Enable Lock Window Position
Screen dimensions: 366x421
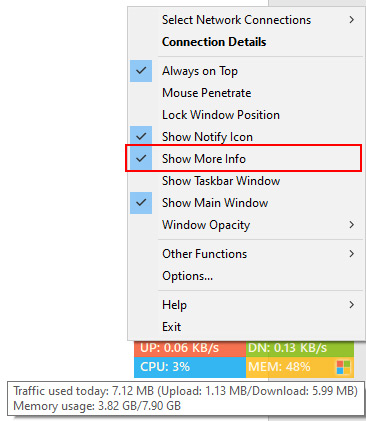coord(246,115)
